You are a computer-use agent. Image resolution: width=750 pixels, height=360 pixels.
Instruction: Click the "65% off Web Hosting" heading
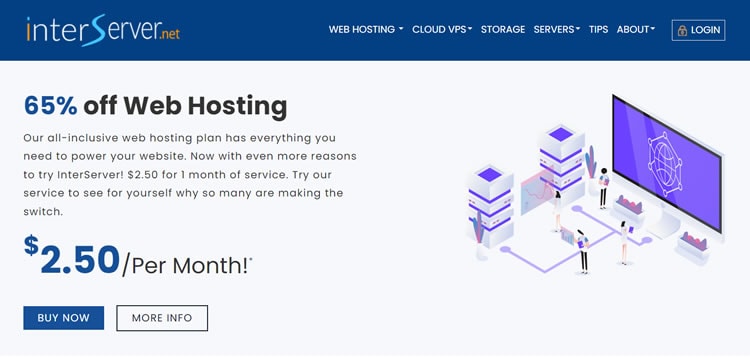pos(155,106)
